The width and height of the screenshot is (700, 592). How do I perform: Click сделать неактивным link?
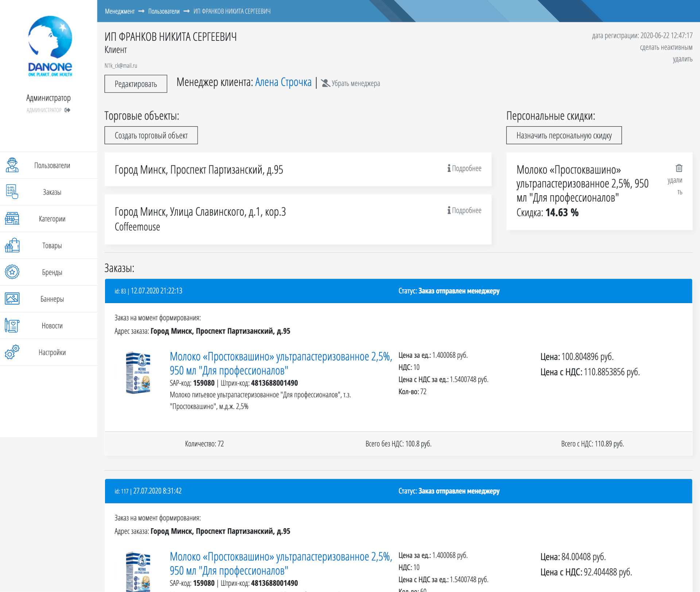coord(666,47)
